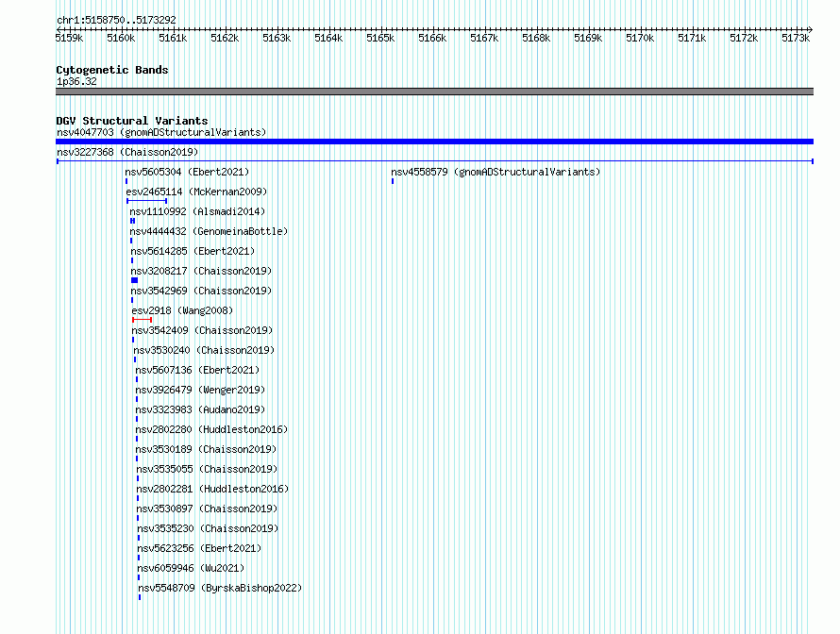Image resolution: width=840 pixels, height=634 pixels.
Task: Open nsv3542409 (Chaisson2019) variant
Action: [x=202, y=330]
